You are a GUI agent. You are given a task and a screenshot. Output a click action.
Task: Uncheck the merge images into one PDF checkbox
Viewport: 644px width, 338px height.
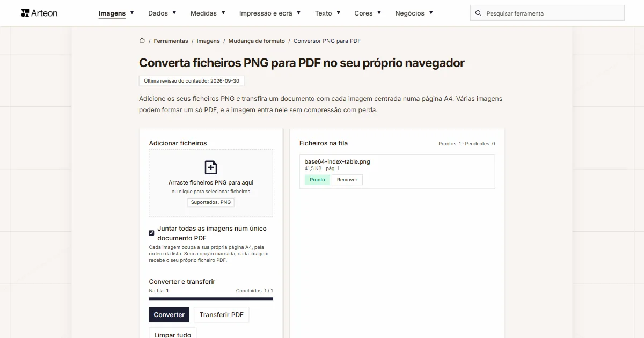[x=151, y=233]
